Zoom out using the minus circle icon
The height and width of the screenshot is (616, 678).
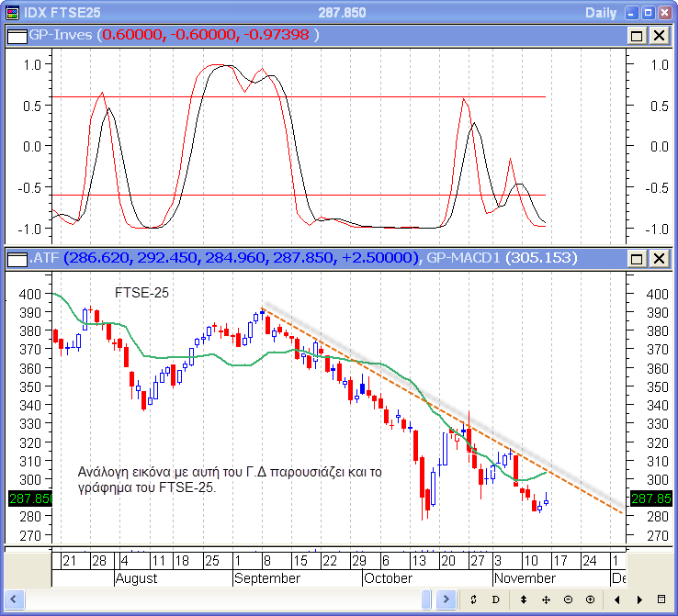coord(568,599)
